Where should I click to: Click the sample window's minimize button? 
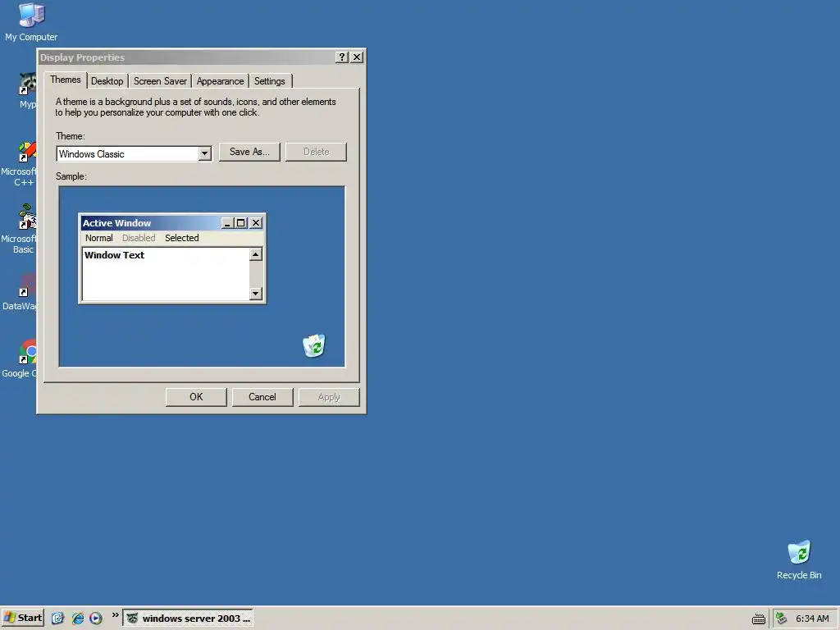click(x=227, y=223)
